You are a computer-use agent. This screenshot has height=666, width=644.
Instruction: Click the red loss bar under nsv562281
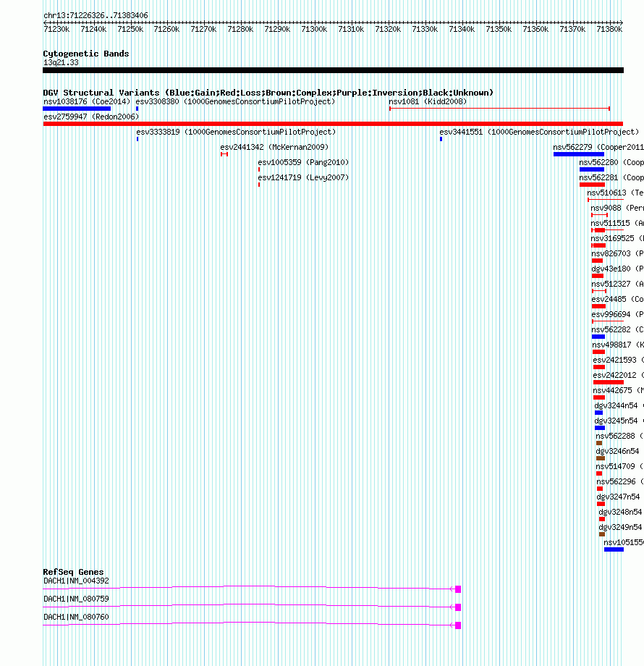tap(592, 185)
